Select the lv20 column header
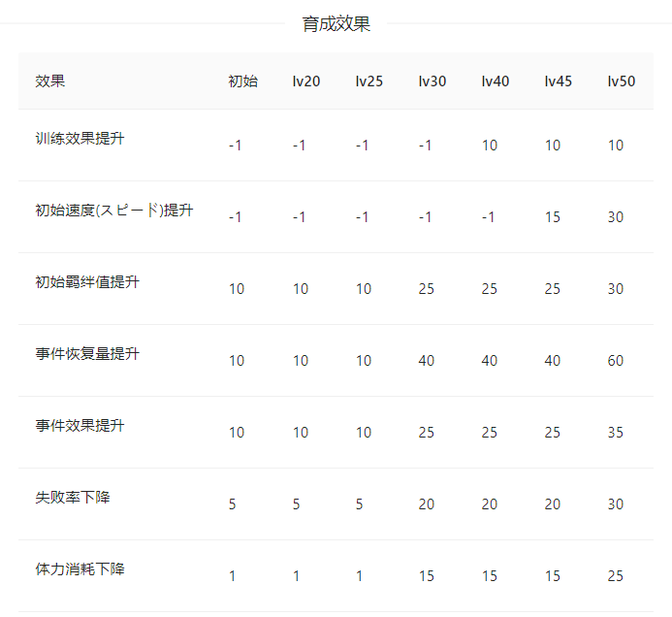Viewport: 672px width, 617px height. pos(306,81)
